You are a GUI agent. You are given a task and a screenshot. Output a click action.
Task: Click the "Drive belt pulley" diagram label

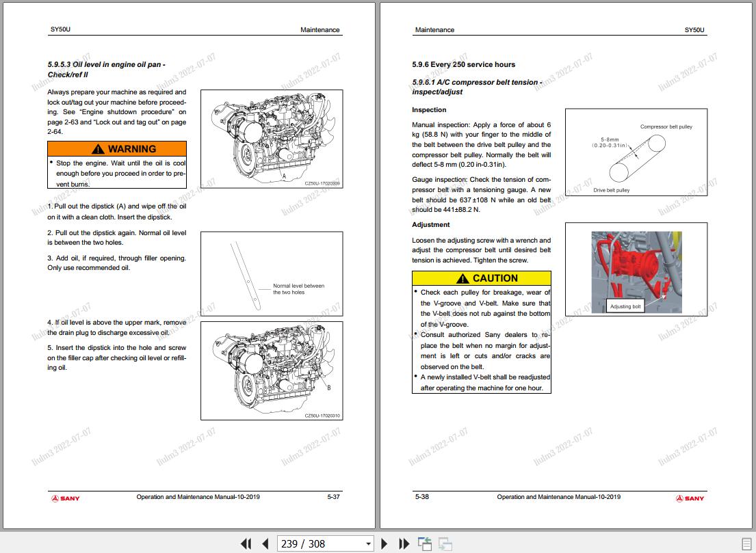tap(612, 190)
